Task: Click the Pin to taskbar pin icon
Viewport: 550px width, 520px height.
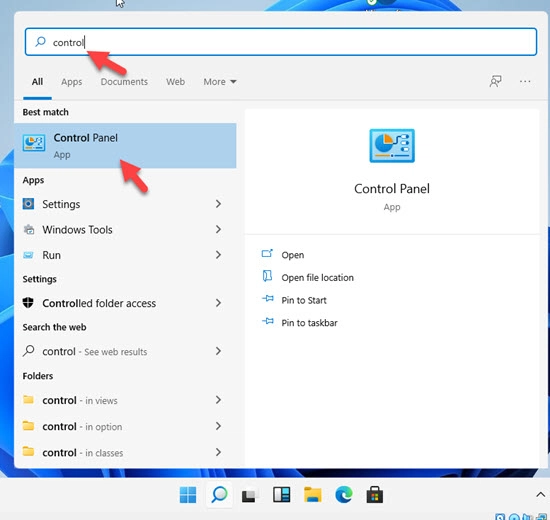Action: click(268, 321)
